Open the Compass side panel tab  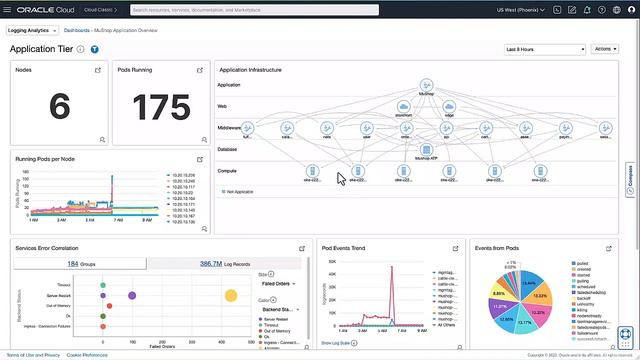tap(630, 180)
